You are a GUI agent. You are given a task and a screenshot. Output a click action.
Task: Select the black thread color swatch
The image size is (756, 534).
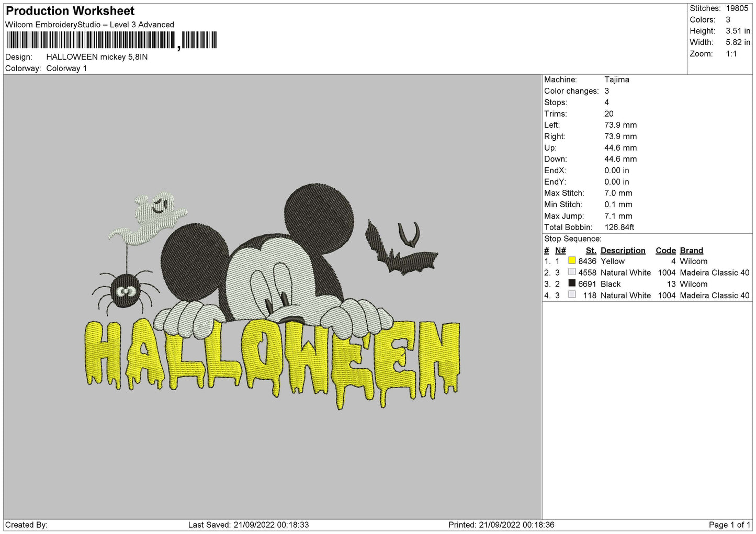tap(572, 283)
